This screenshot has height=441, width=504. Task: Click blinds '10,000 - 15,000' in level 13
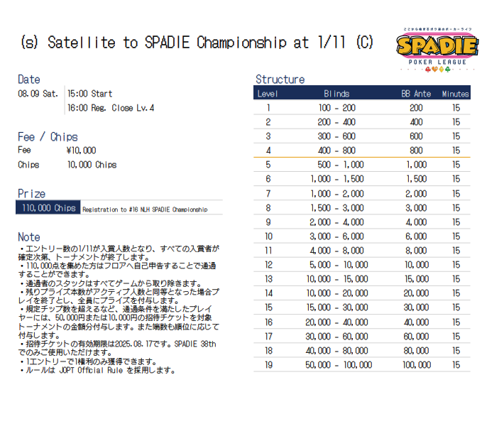pos(337,279)
